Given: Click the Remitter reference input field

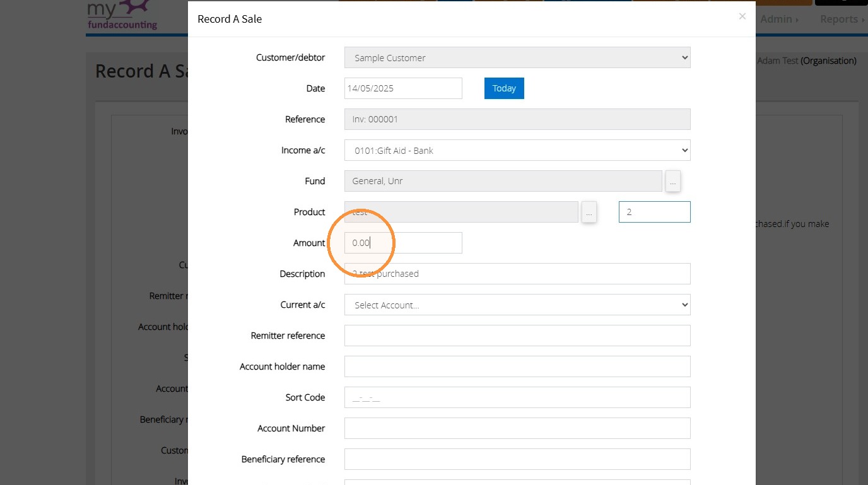Looking at the screenshot, I should [517, 336].
